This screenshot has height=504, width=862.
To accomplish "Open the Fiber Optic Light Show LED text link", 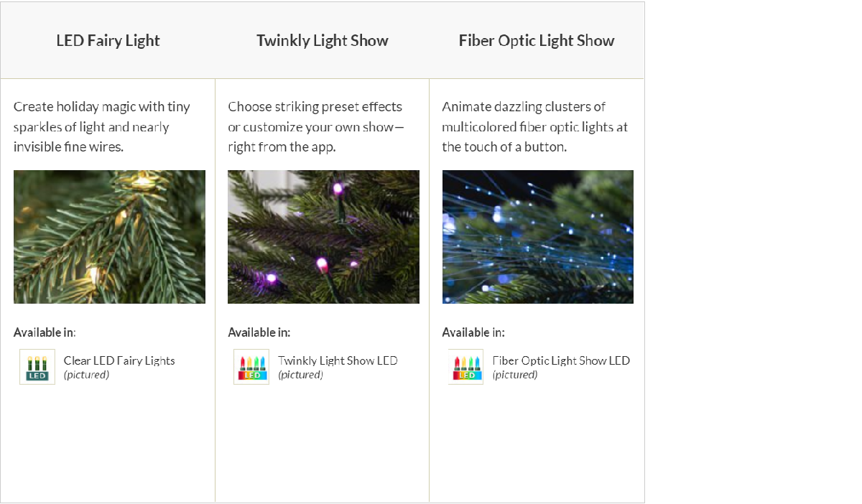I will [561, 360].
